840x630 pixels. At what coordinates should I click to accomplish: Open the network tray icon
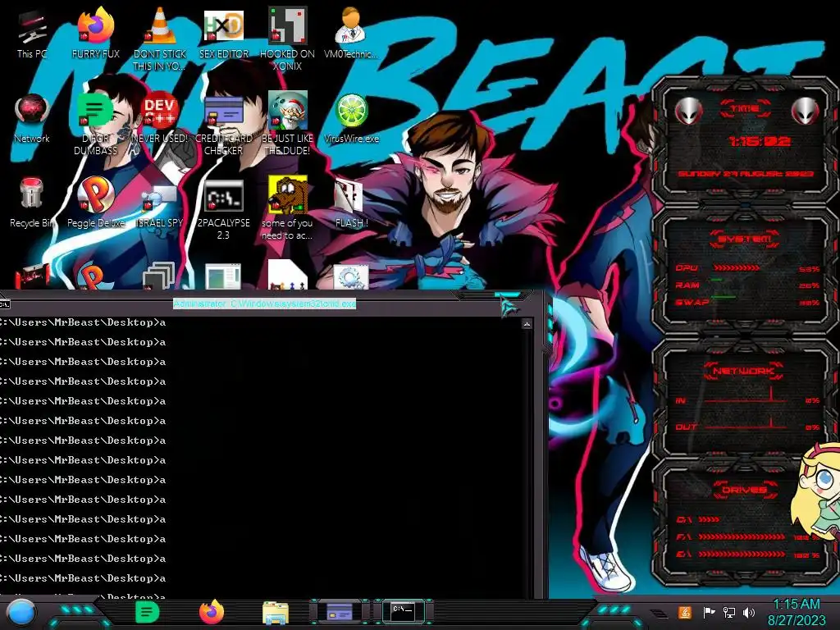point(729,612)
